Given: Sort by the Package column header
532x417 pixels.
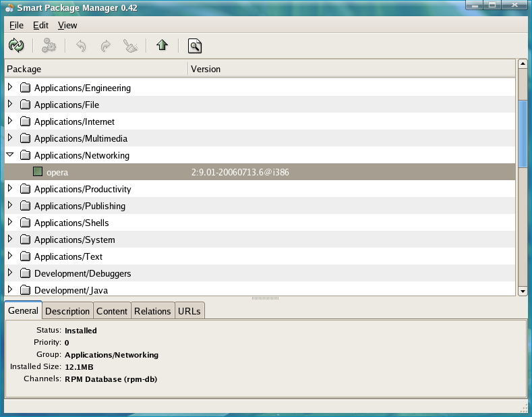Looking at the screenshot, I should (x=96, y=69).
